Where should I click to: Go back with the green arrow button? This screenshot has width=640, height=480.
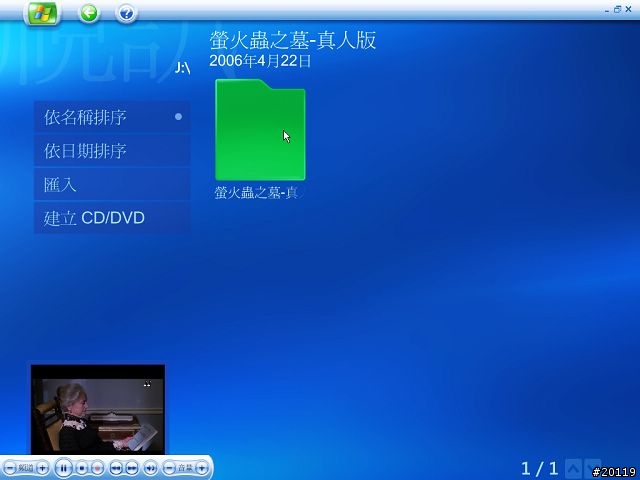pos(89,13)
